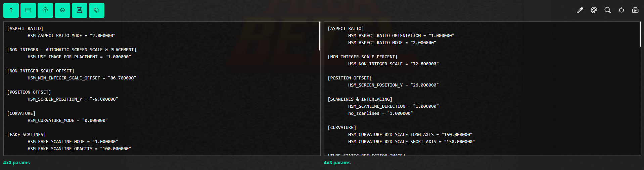This screenshot has width=644, height=170.
Task: Click the green text-card icon button
Action: [28, 10]
